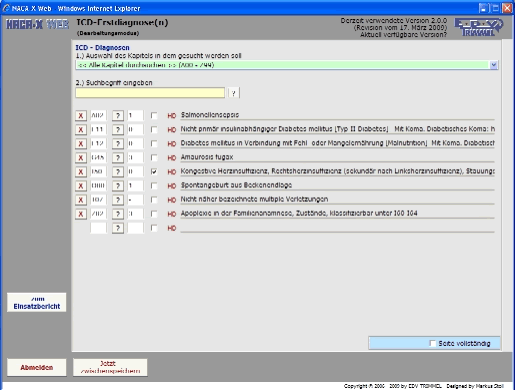Open code lookup for Typ II Diabetes row

118,130
